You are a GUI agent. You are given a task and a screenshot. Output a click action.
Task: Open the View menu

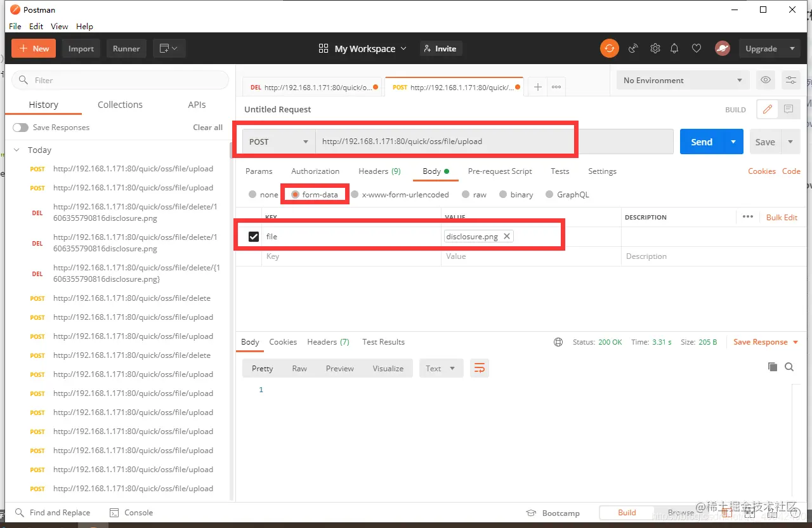click(60, 26)
